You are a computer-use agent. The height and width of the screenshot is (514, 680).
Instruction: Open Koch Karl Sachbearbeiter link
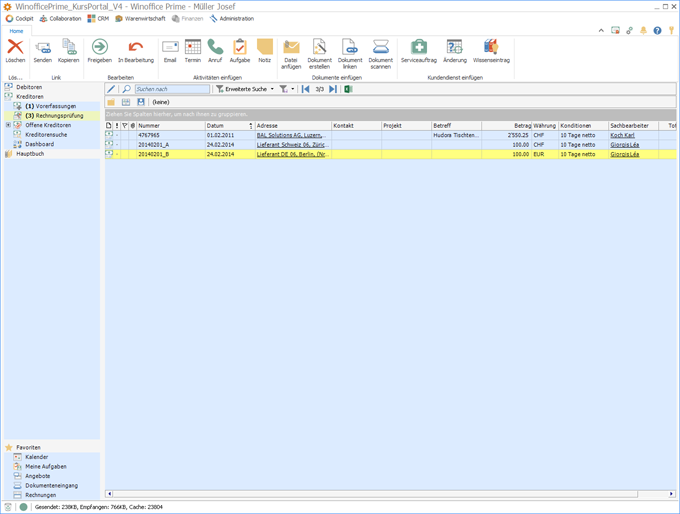click(x=622, y=135)
